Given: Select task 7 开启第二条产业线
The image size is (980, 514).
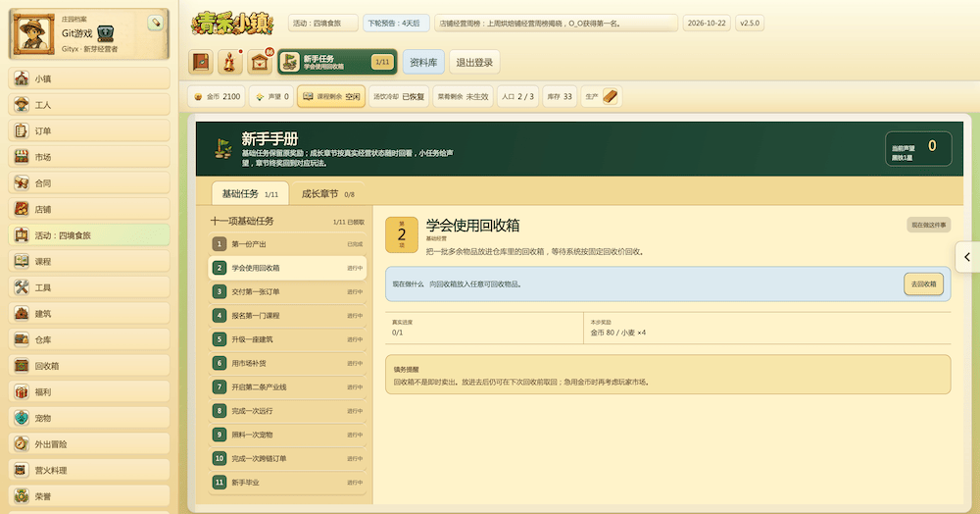Looking at the screenshot, I should (287, 386).
